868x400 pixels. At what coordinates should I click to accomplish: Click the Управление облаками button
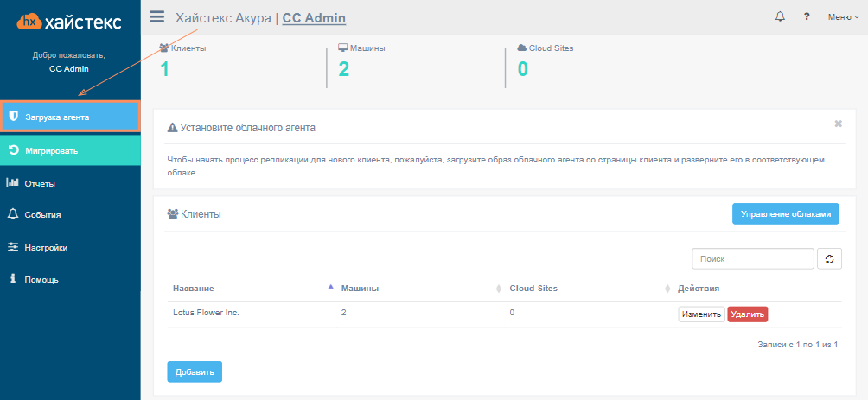[785, 214]
